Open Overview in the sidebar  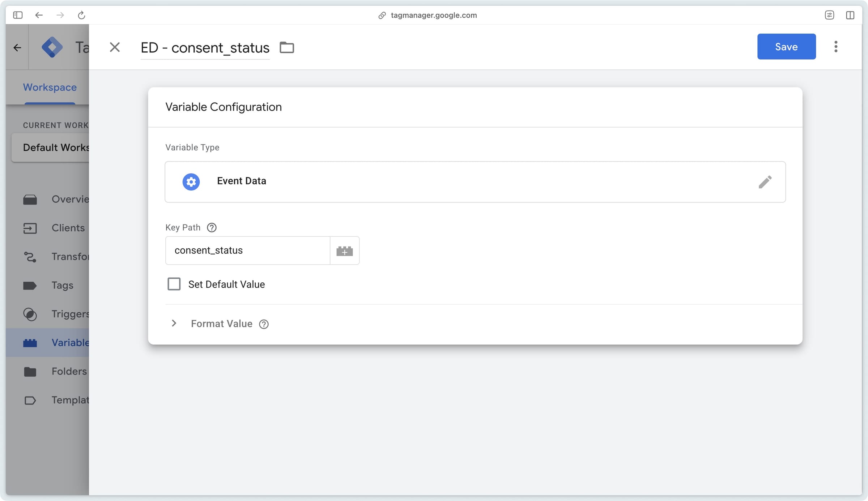(47, 199)
